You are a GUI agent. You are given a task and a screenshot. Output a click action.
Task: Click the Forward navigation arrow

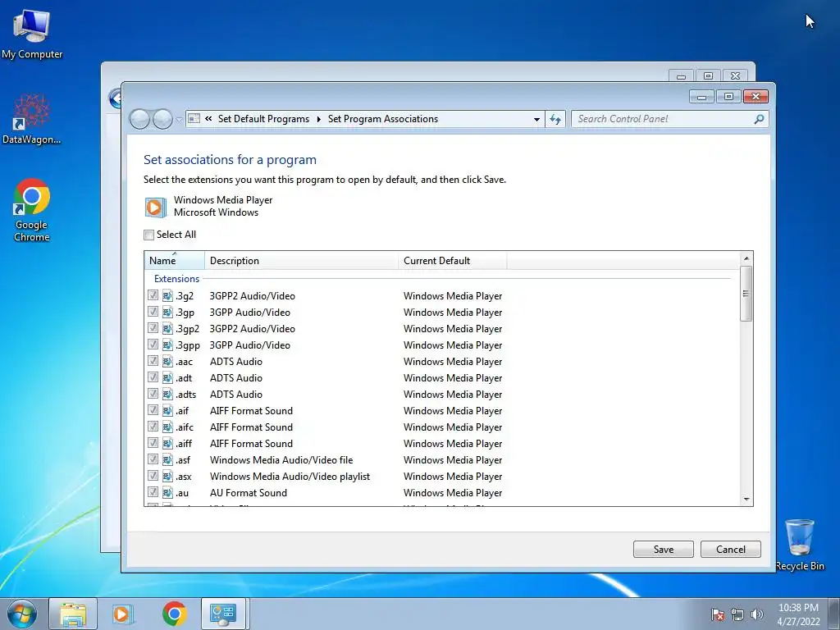click(162, 119)
